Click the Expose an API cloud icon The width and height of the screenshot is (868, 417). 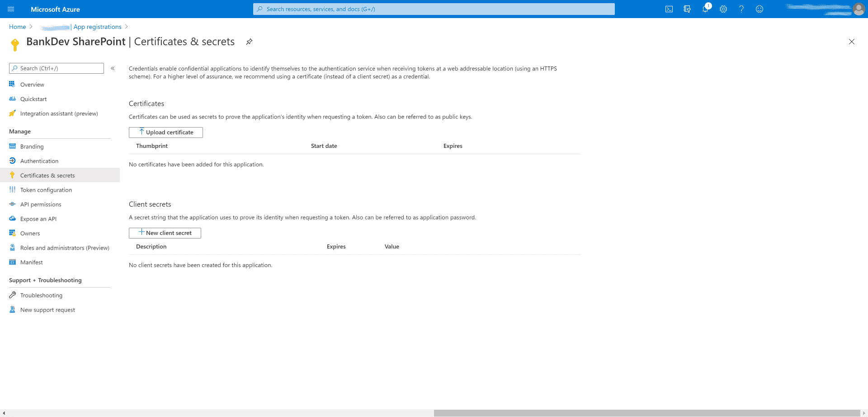click(x=12, y=219)
